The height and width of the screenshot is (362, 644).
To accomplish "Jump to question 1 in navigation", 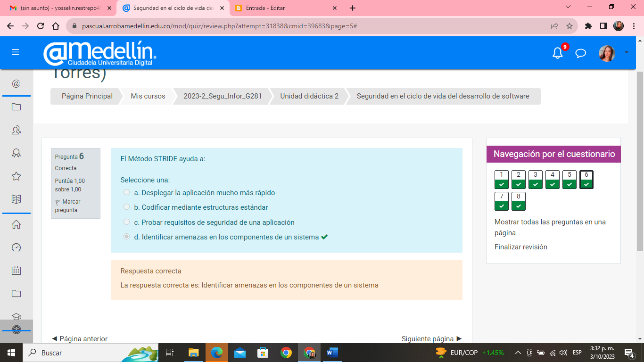I will [502, 180].
